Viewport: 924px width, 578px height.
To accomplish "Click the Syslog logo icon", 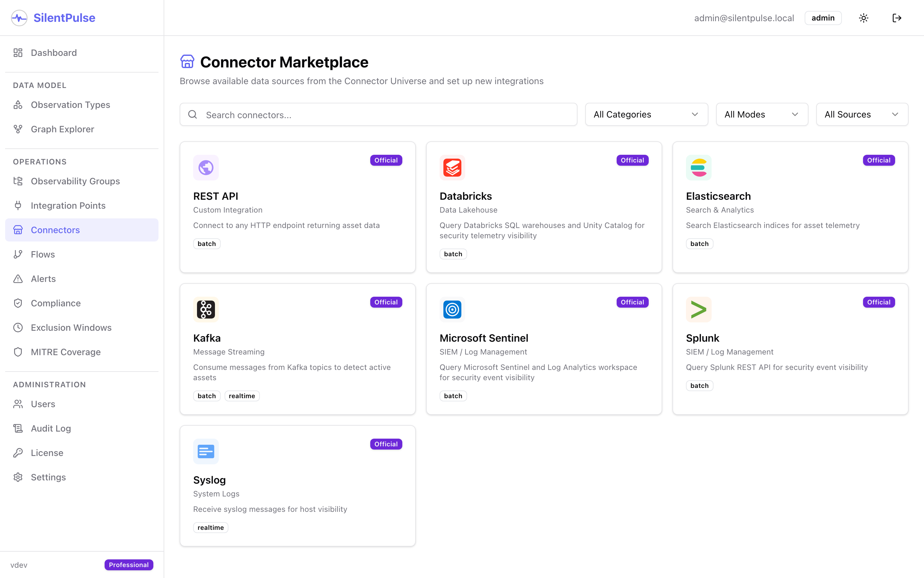I will click(x=206, y=451).
